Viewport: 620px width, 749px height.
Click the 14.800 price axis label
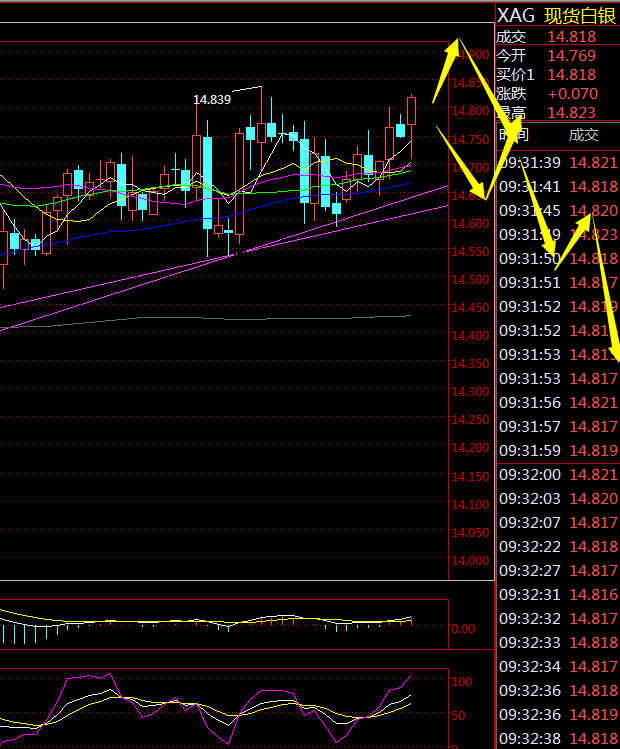coord(470,111)
